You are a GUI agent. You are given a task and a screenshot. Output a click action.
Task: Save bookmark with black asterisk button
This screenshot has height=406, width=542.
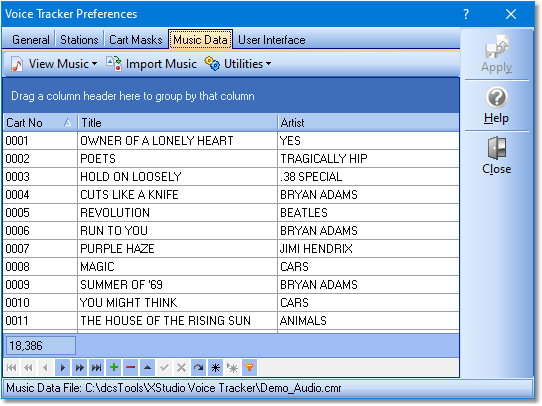click(x=215, y=368)
